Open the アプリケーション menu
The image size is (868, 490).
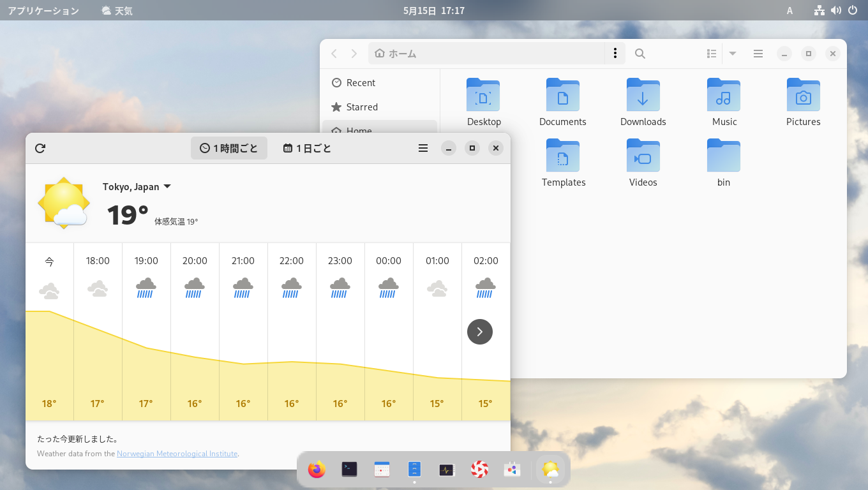click(x=43, y=10)
